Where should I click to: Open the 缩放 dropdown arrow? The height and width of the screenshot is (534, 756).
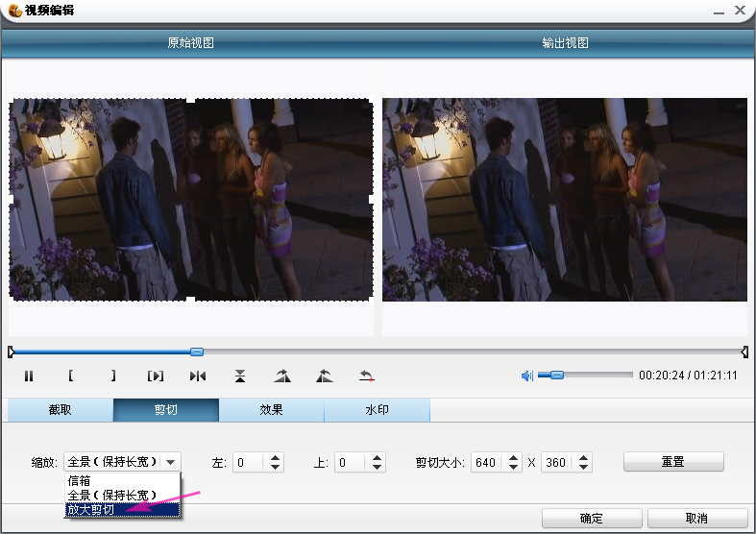(171, 462)
